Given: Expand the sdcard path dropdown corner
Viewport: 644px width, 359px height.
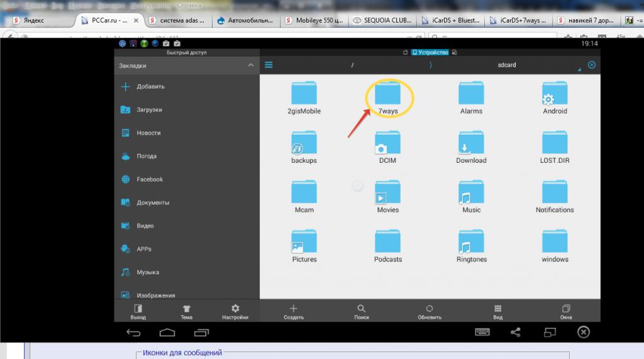Looking at the screenshot, I should [579, 68].
